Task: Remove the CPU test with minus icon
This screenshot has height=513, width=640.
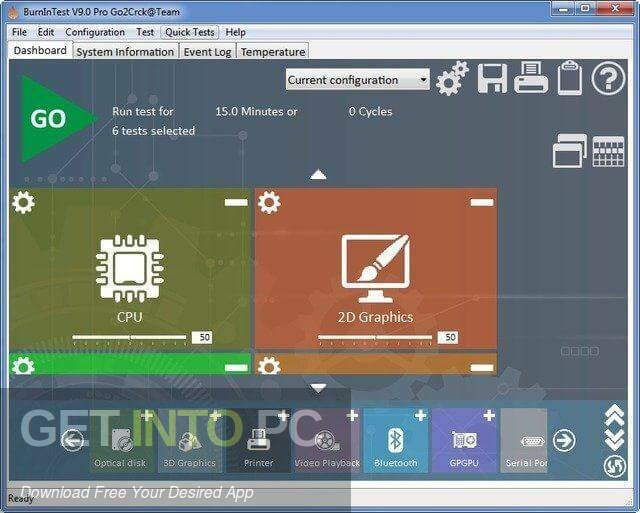Action: coord(236,202)
